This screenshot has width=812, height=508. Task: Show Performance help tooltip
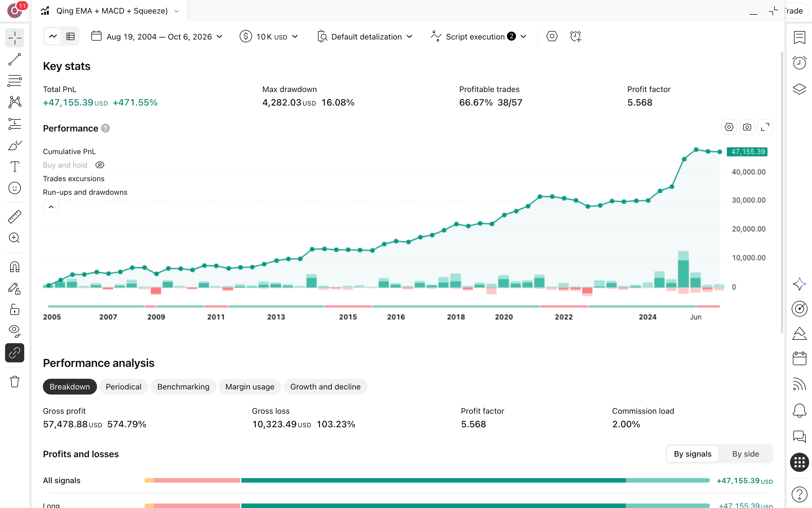(105, 128)
